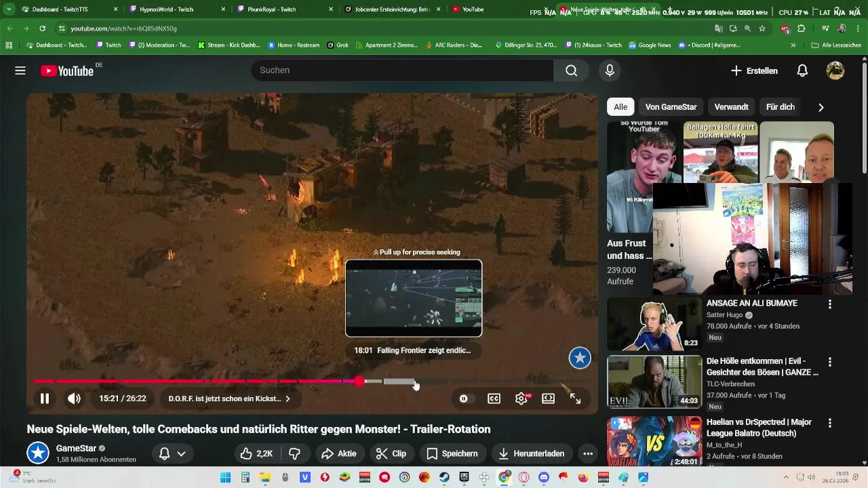This screenshot has width=868, height=488.
Task: Open the 'ANSAGE AN ALI BUMAYE' thumbnail
Action: 654,323
